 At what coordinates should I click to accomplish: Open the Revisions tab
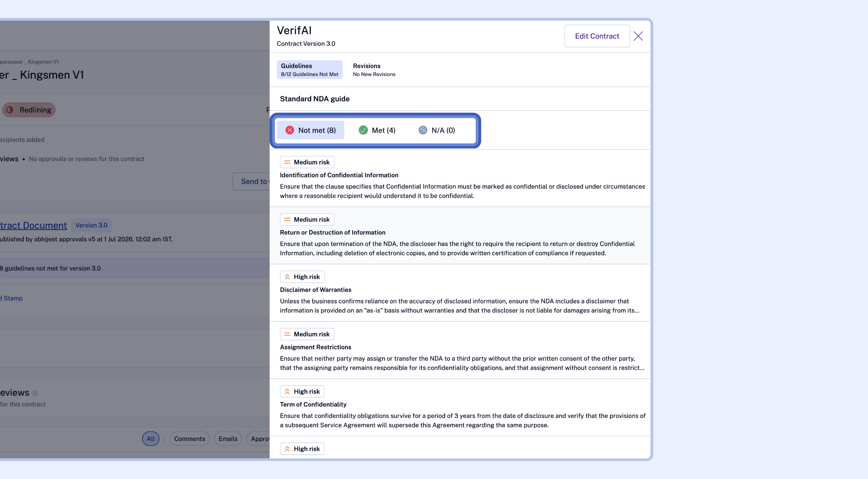tap(374, 69)
